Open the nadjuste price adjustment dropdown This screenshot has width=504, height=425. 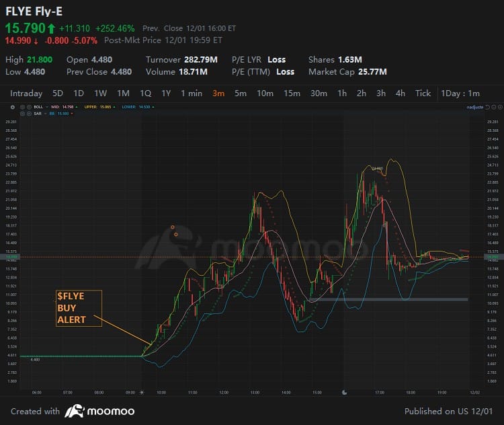click(474, 107)
